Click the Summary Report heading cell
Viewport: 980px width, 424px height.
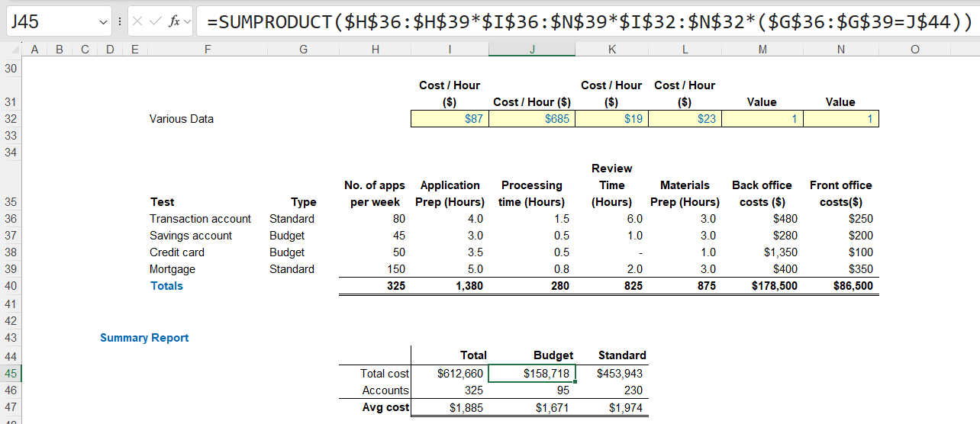(144, 338)
